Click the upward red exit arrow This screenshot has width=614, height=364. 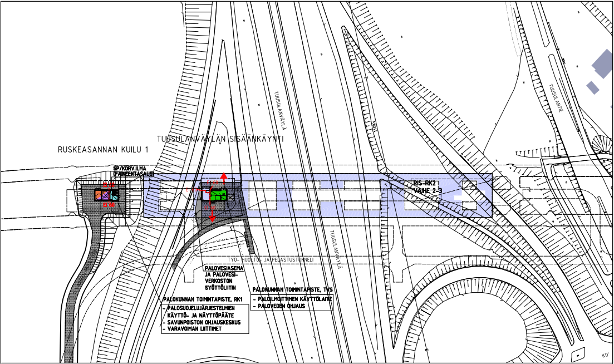(x=224, y=178)
